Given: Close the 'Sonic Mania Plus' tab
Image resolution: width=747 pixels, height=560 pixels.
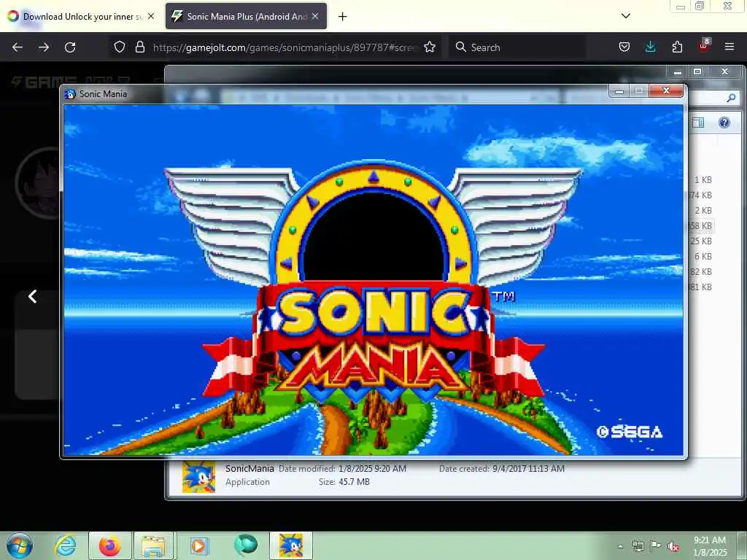Looking at the screenshot, I should [x=315, y=16].
